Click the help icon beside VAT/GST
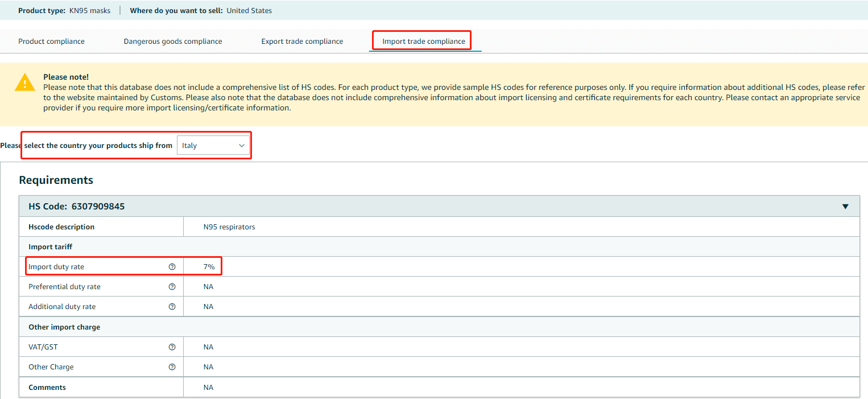The width and height of the screenshot is (868, 399). tap(172, 347)
